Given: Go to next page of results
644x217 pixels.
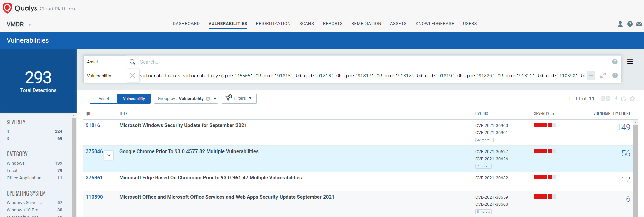Looking at the screenshot, I should point(608,99).
